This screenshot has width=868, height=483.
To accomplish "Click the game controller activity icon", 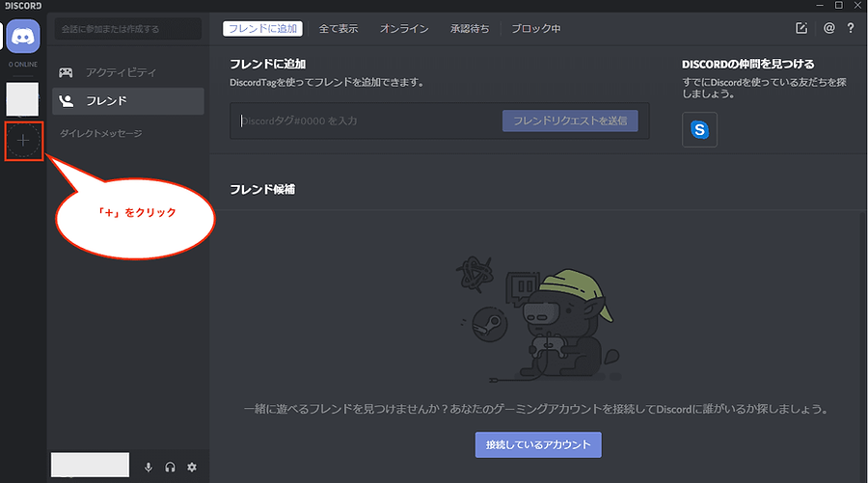I will tap(66, 72).
